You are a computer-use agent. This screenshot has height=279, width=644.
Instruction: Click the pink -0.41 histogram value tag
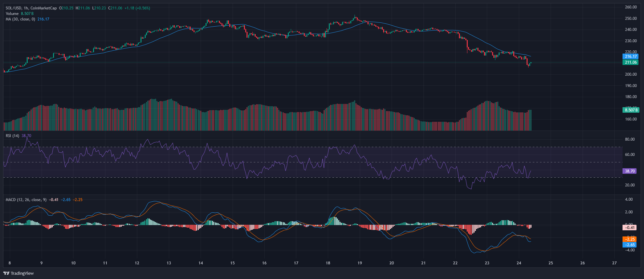tap(630, 228)
